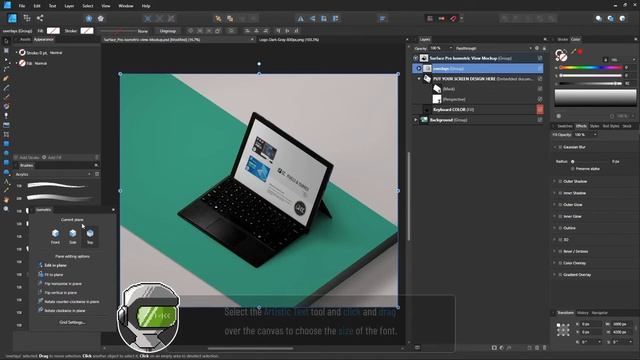Screen dimensions: 640x360
Task: Select the Hand view tool
Action: [6, 200]
